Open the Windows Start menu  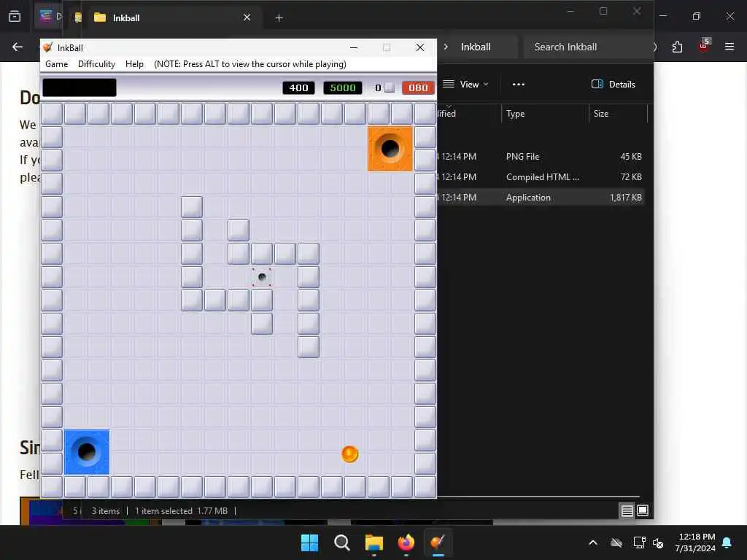[x=309, y=542]
